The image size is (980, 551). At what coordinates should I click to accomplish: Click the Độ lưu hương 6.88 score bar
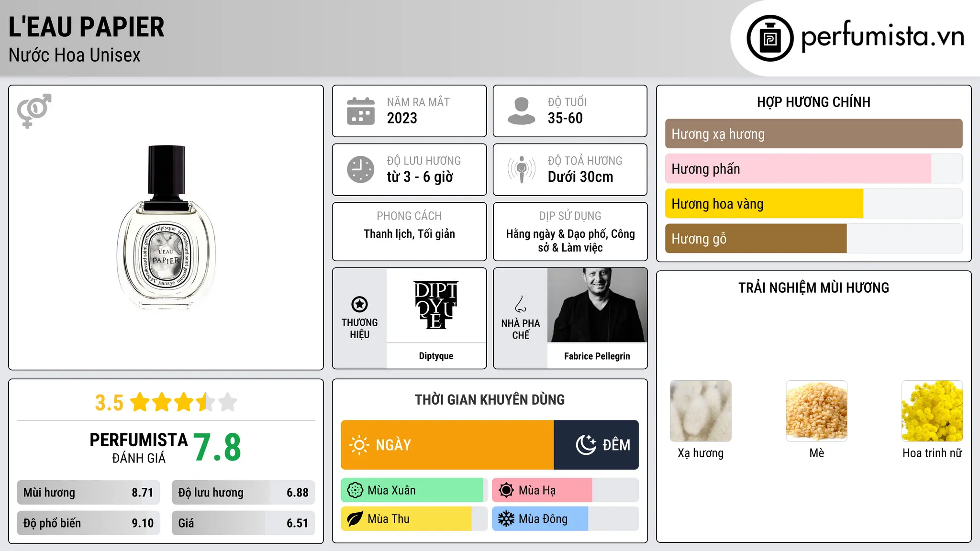pos(243,493)
